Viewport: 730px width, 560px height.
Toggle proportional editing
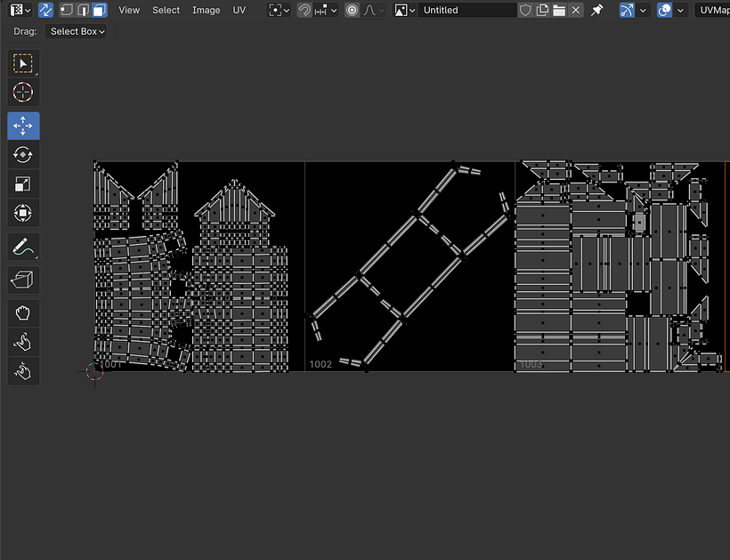pyautogui.click(x=352, y=11)
